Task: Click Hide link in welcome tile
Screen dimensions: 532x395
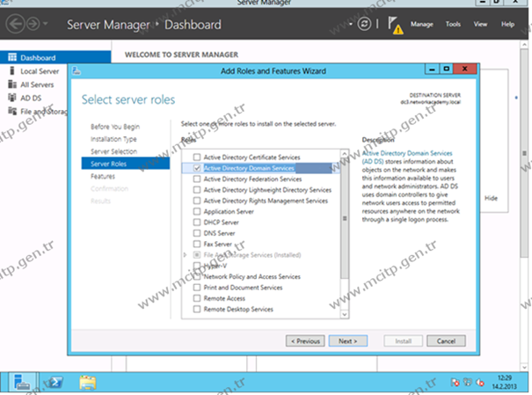Action: [x=491, y=198]
